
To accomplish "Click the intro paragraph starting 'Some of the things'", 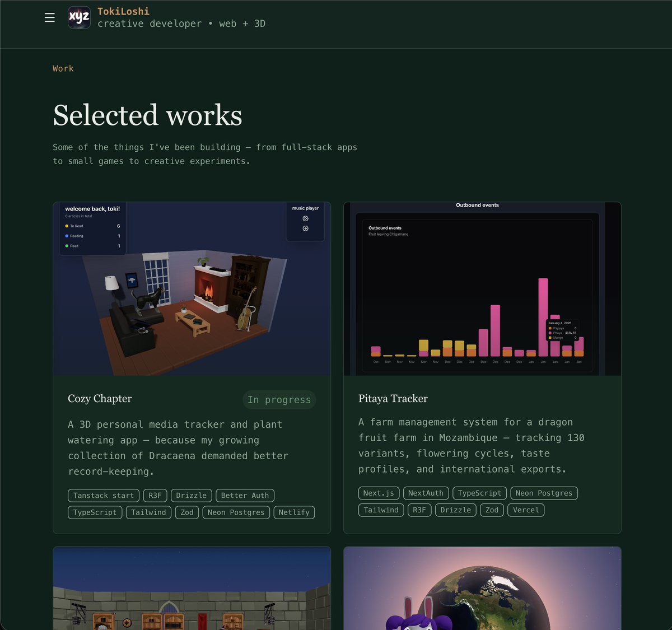I will pyautogui.click(x=205, y=154).
